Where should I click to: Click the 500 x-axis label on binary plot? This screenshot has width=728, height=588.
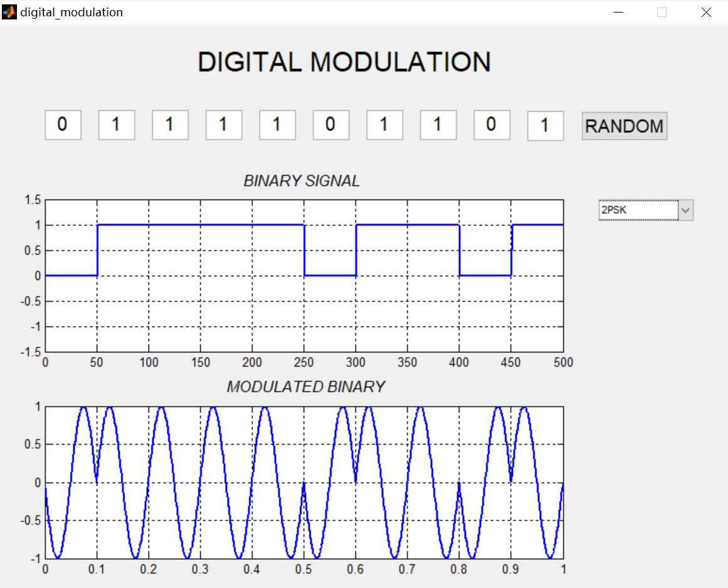(563, 362)
